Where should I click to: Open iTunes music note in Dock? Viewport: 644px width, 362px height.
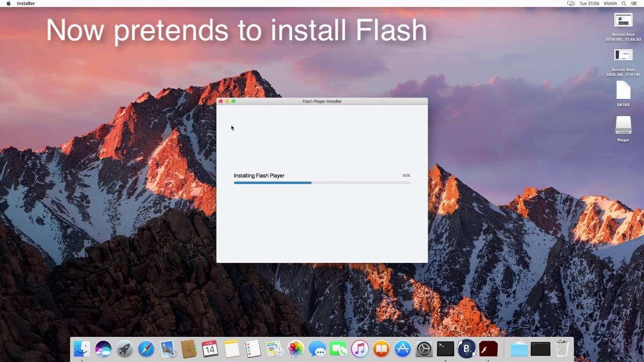point(360,348)
